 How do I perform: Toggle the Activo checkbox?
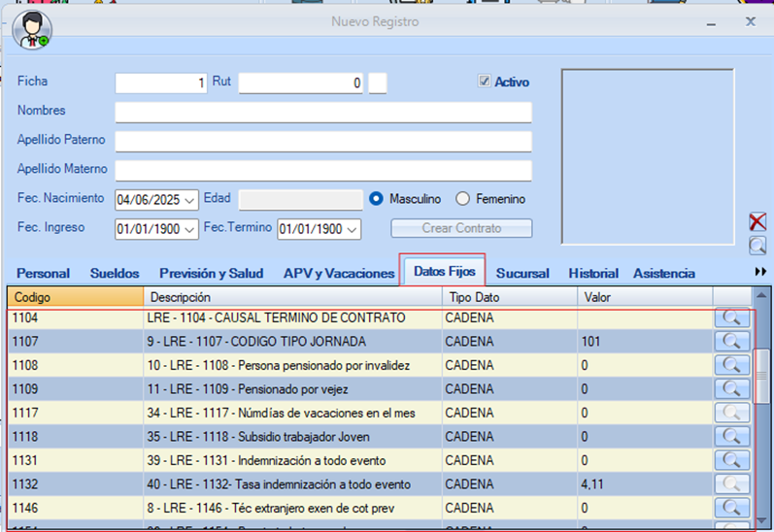486,83
